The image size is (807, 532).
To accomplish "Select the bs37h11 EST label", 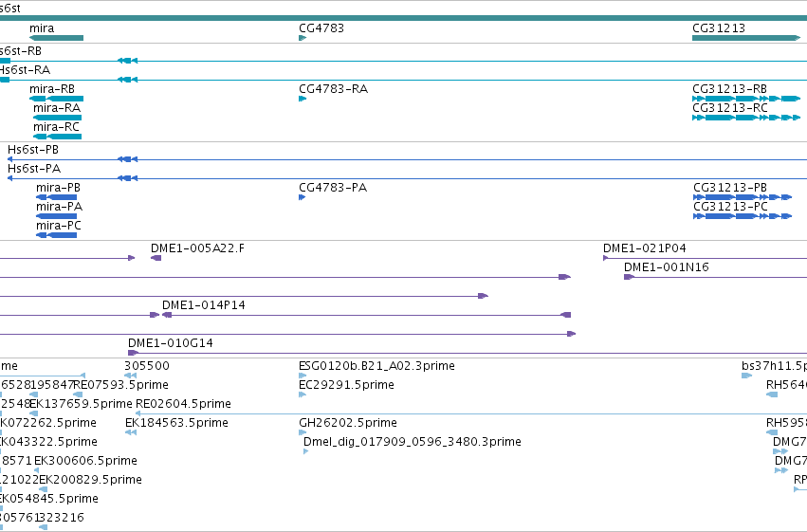I will tap(774, 366).
